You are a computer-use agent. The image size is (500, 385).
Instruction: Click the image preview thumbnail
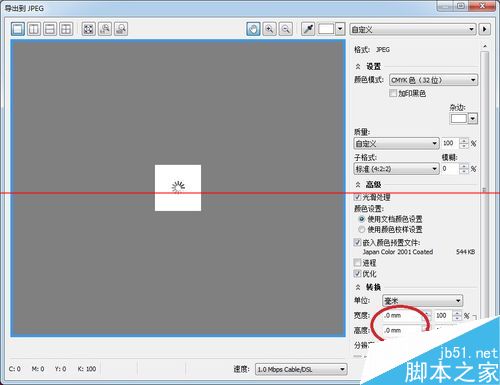pyautogui.click(x=178, y=188)
